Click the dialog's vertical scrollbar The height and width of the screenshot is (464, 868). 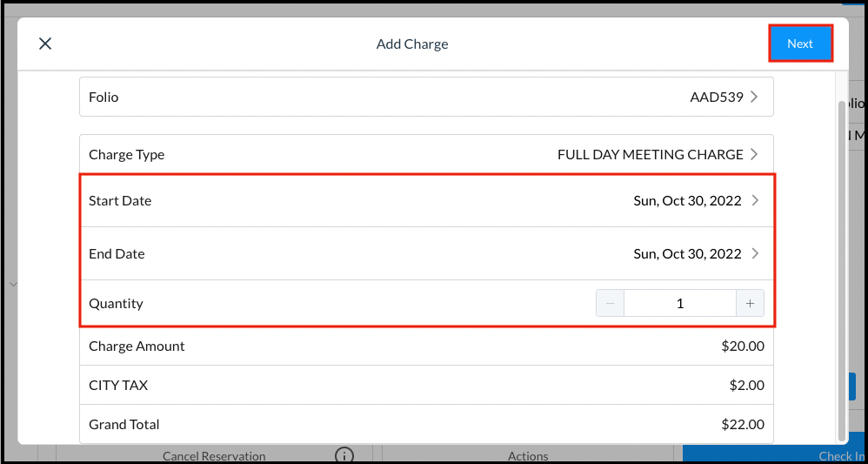point(840,261)
